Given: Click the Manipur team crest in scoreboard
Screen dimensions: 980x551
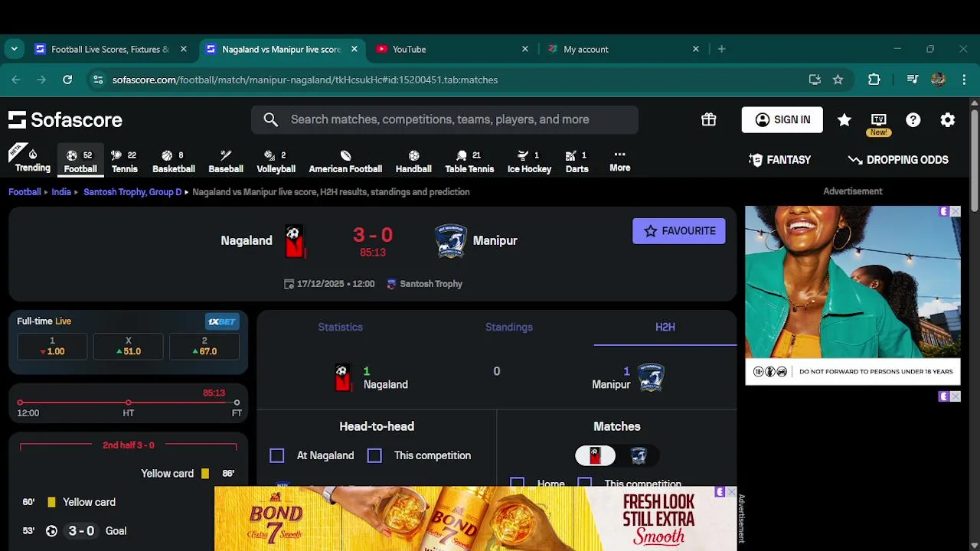Looking at the screenshot, I should [451, 241].
